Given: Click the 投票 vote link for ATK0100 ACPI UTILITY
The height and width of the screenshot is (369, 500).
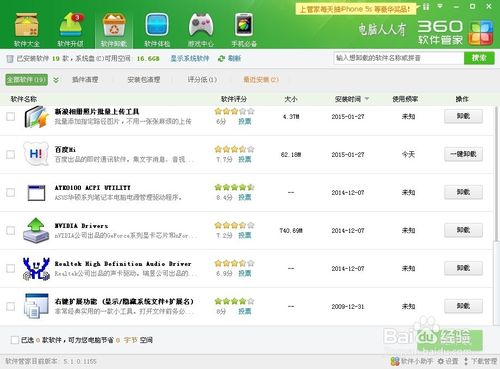Looking at the screenshot, I should pos(245,198).
